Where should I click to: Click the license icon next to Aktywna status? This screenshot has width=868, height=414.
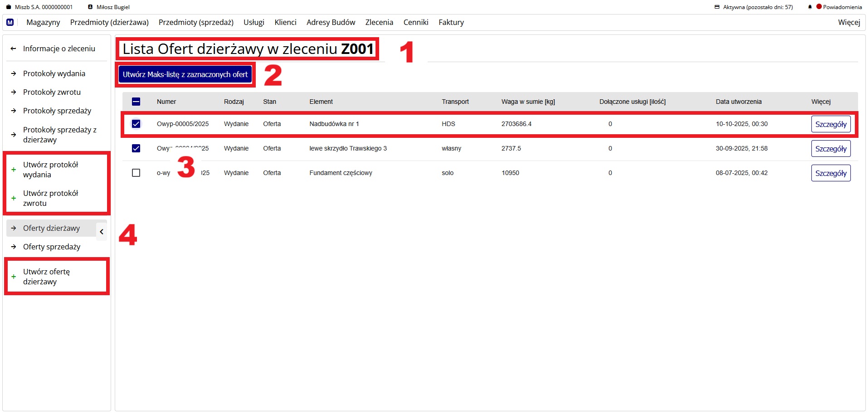tap(717, 7)
